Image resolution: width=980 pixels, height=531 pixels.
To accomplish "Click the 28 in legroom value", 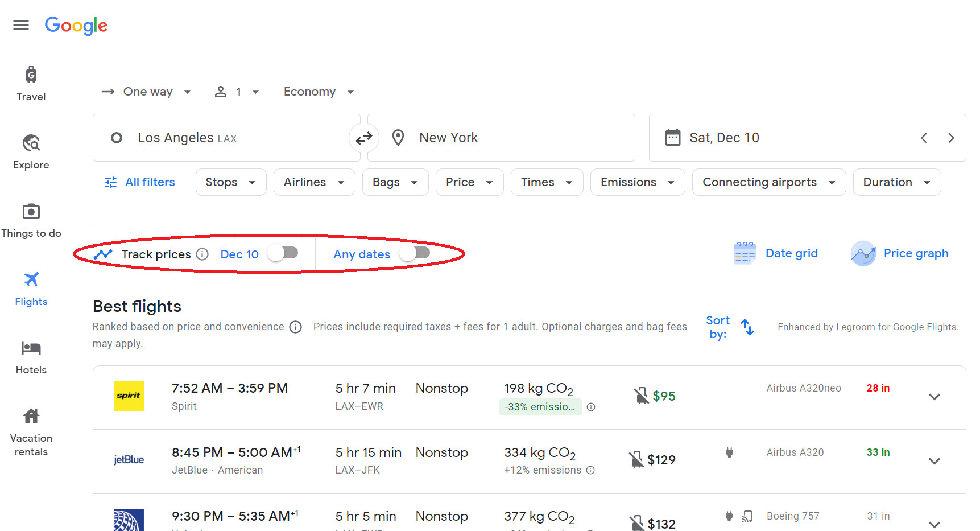I will [x=878, y=388].
